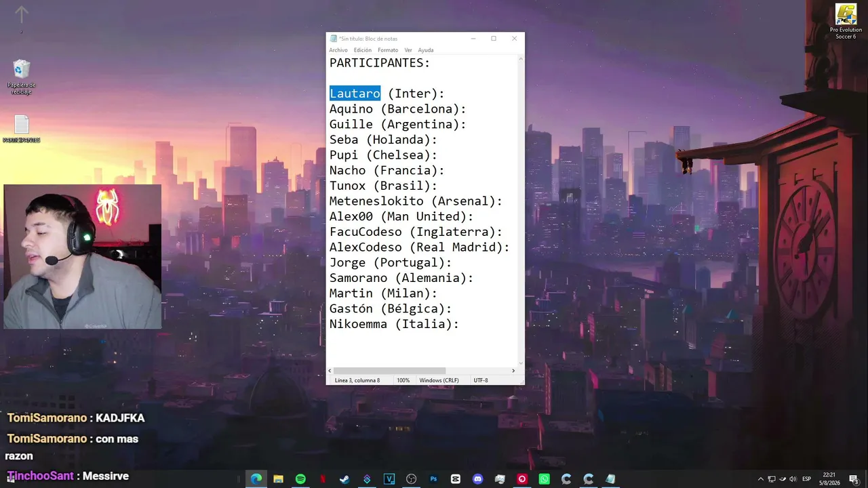Click Notepad's horizontal scrollbar thumb
This screenshot has height=488, width=868.
390,371
